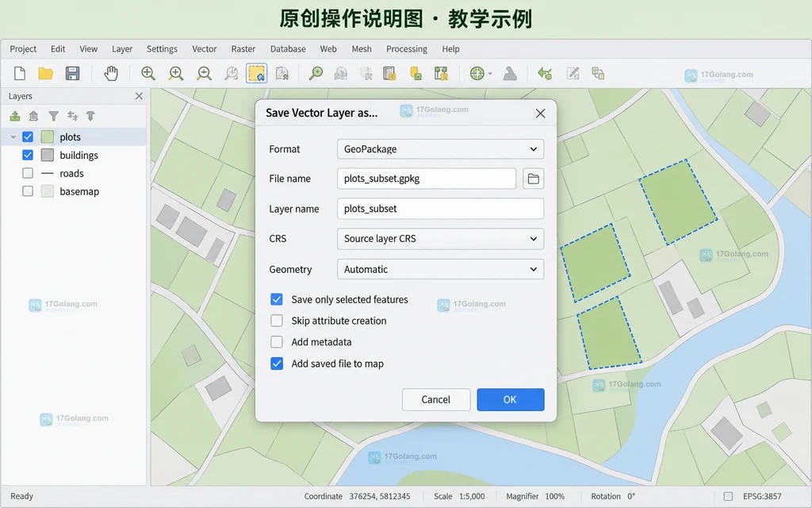This screenshot has height=508, width=812.
Task: Open dropdown arrow beside green crosshair icon
Action: (490, 74)
